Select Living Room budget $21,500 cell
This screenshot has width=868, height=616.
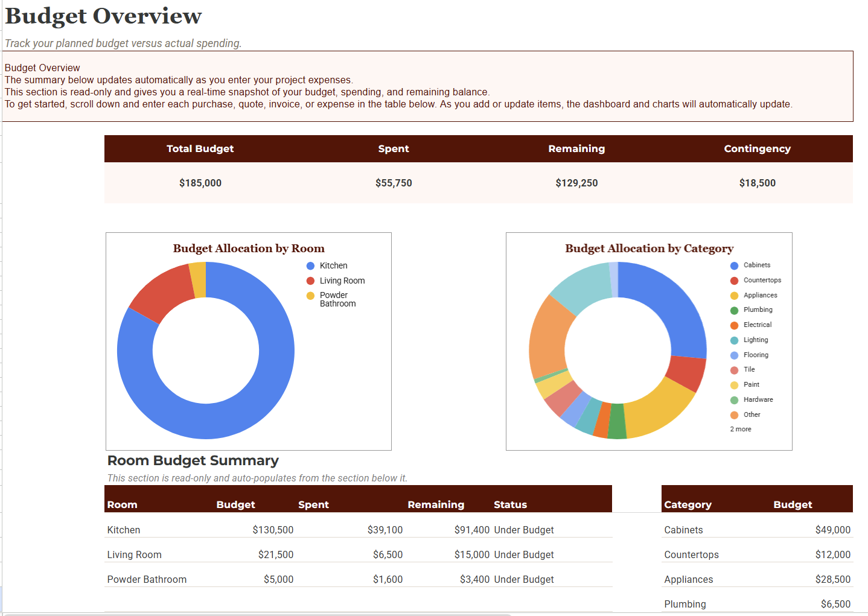tap(276, 554)
